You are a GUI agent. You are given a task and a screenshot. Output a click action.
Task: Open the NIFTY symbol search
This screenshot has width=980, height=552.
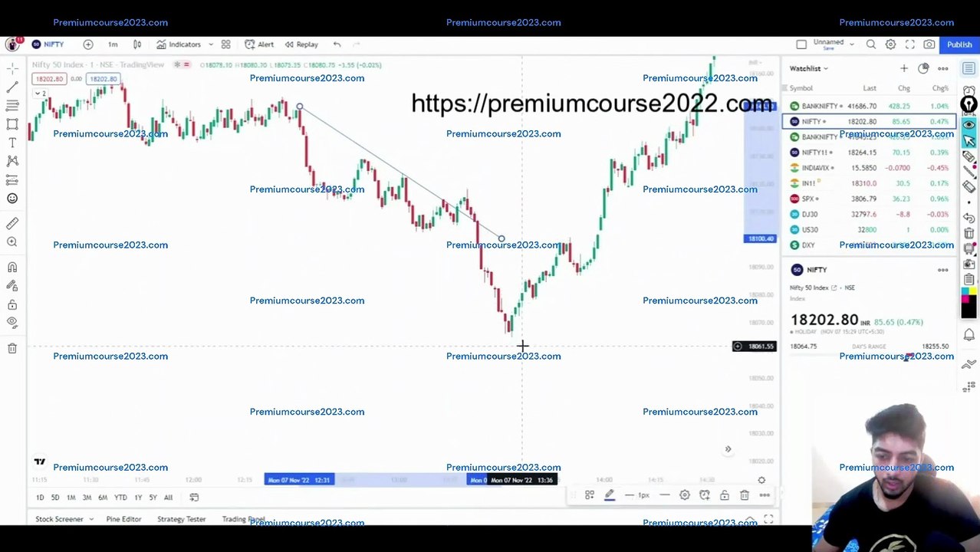click(x=48, y=44)
